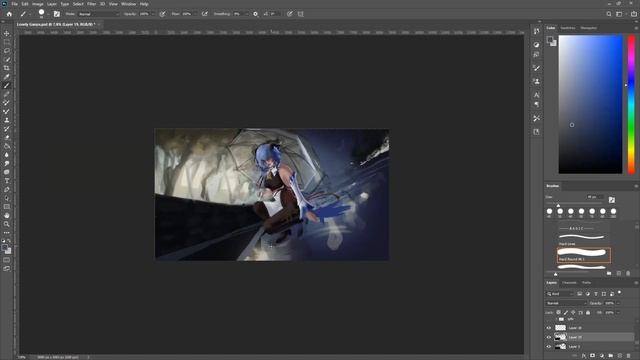
Task: Open layer blend mode Normal dropdown
Action: pos(566,303)
